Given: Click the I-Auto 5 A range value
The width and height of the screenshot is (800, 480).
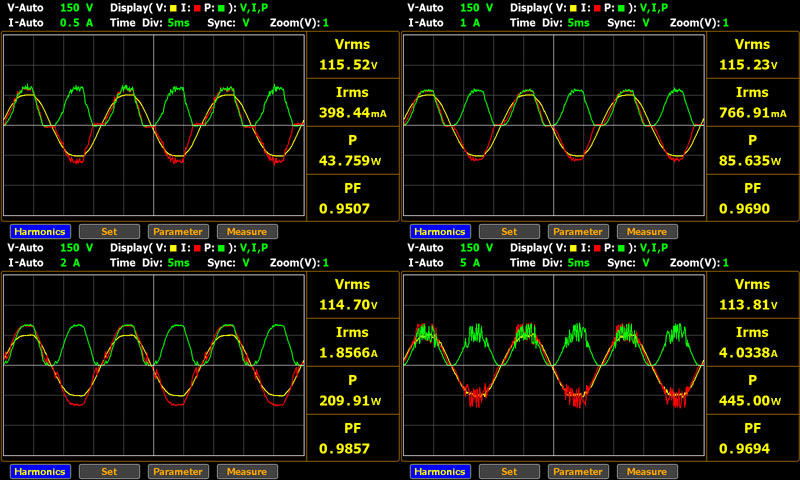Looking at the screenshot, I should pos(470,263).
